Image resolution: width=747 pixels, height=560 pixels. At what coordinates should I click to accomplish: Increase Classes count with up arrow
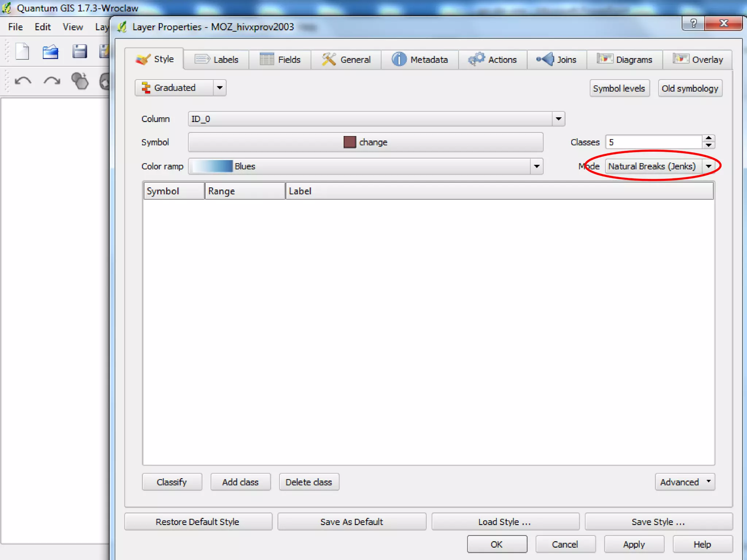[708, 138]
